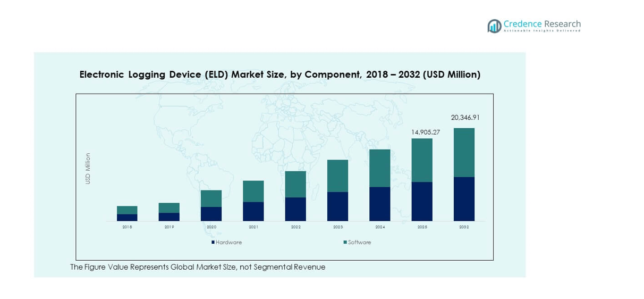
Task: Click the Hardware segment of the 2032 bar
Action: (x=464, y=198)
